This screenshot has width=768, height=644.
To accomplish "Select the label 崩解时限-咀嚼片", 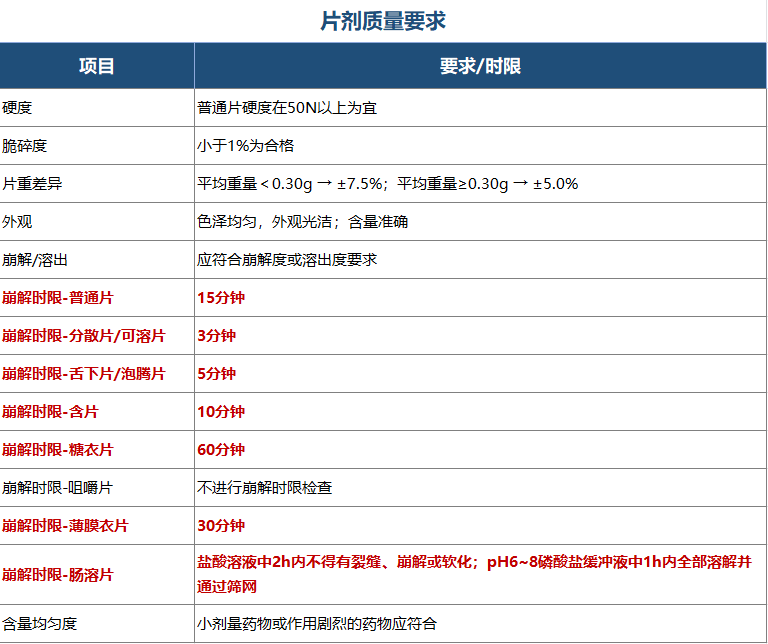I will [57, 487].
